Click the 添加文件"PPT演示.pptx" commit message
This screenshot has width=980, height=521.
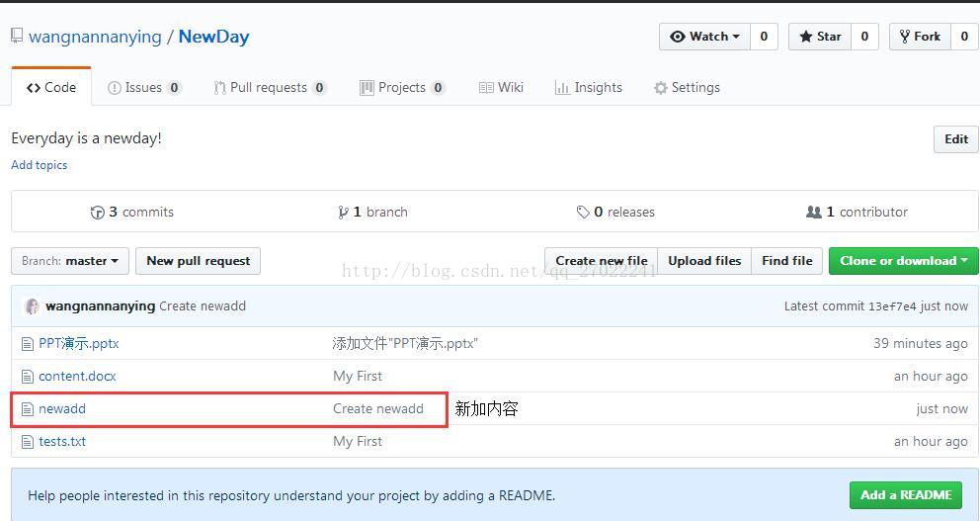[x=405, y=343]
